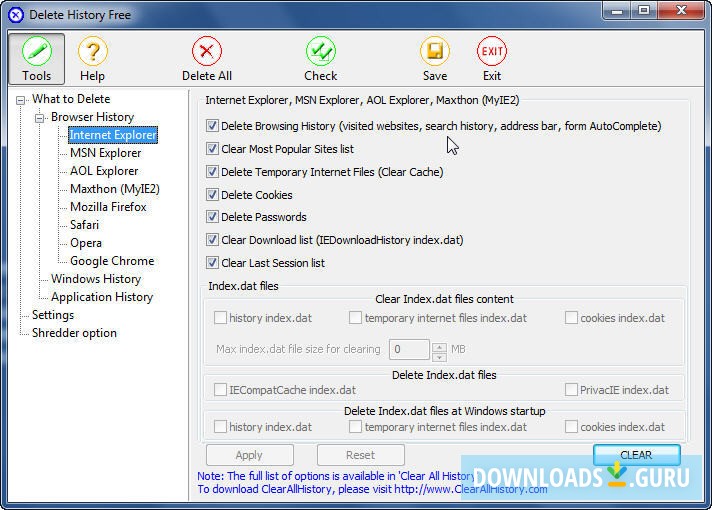712x510 pixels.
Task: Uncheck Delete Browsing History checkbox
Action: coord(212,126)
